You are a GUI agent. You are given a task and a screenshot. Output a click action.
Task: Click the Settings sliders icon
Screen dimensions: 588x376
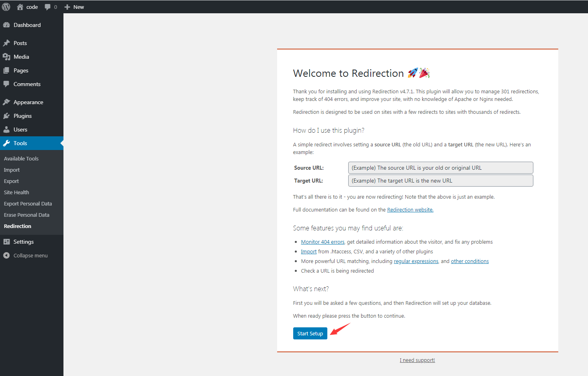coord(7,241)
